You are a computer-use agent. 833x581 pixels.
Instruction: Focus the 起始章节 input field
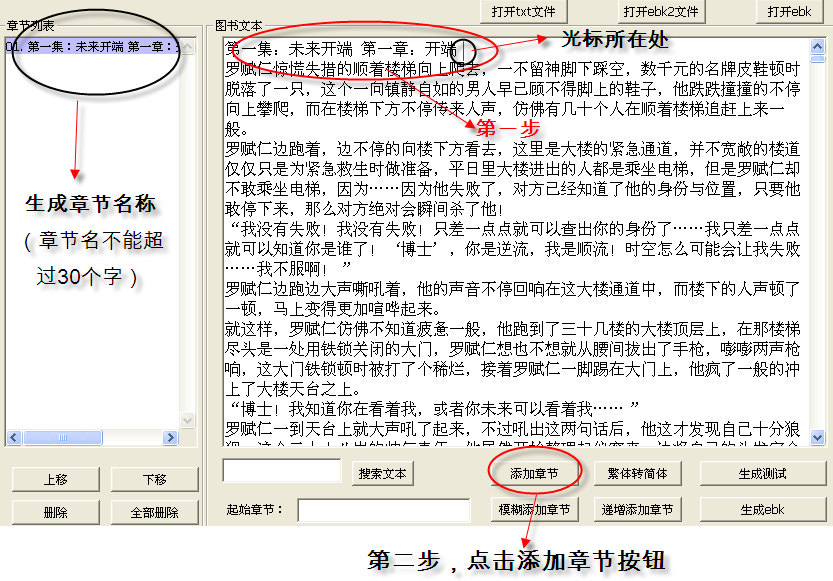point(370,510)
